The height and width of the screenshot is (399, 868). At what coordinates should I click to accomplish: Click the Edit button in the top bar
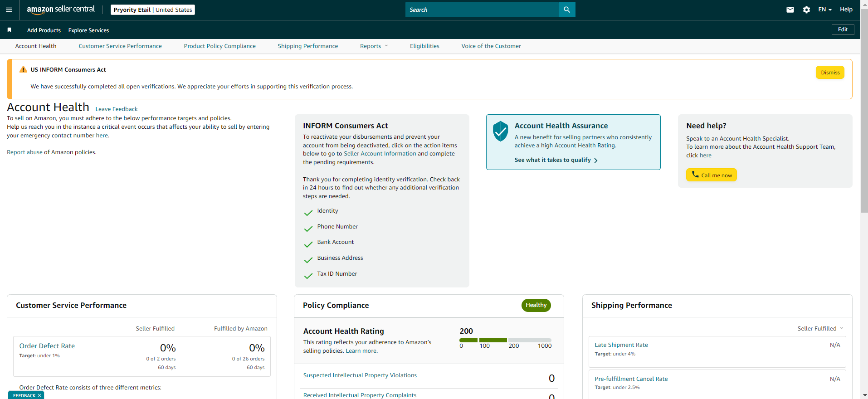click(843, 29)
